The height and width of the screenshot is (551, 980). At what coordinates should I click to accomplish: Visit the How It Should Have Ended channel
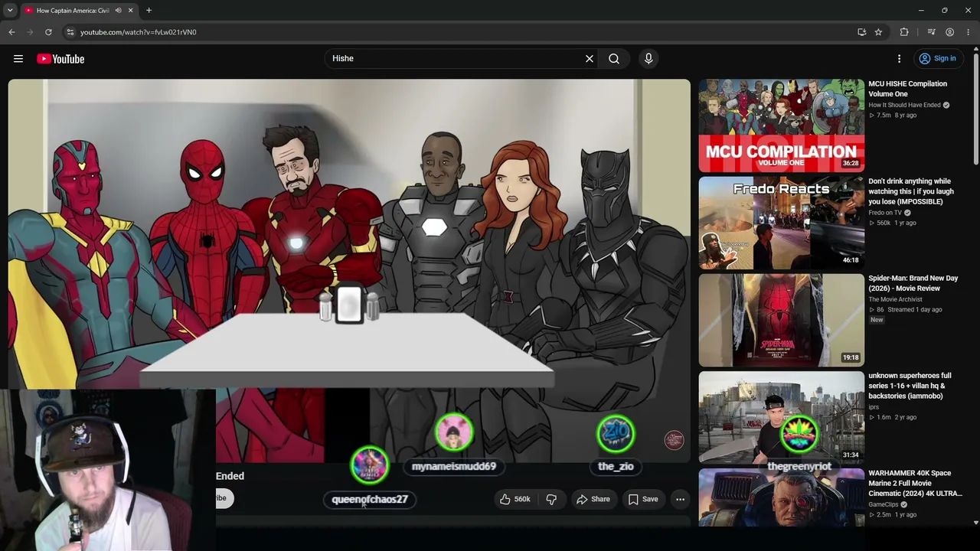click(904, 105)
